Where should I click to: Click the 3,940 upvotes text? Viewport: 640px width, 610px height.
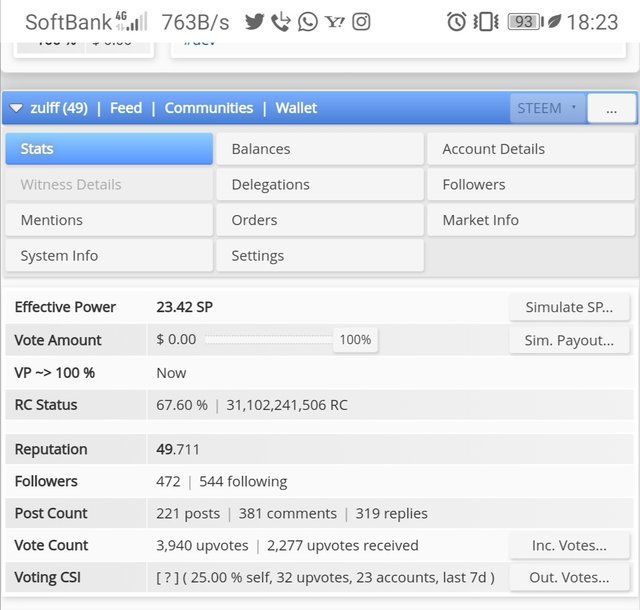[x=202, y=545]
